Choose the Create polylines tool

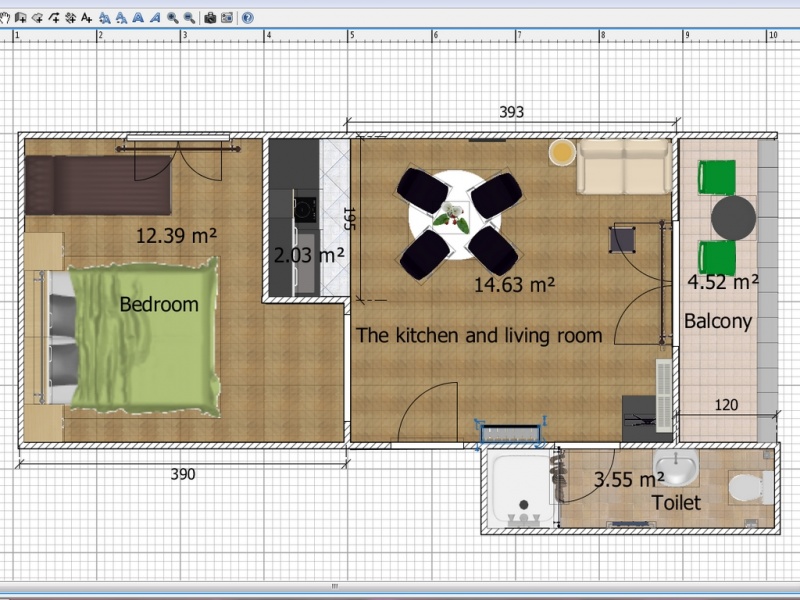click(x=54, y=18)
